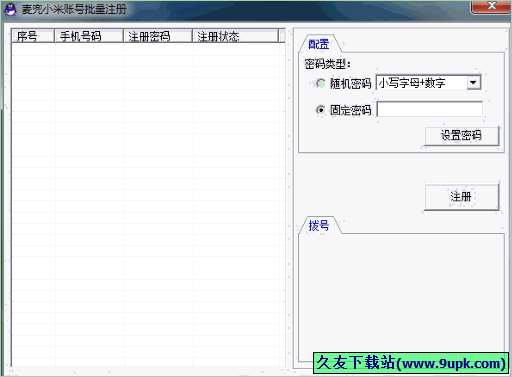
Task: Click the 设置密码 button
Action: click(461, 135)
